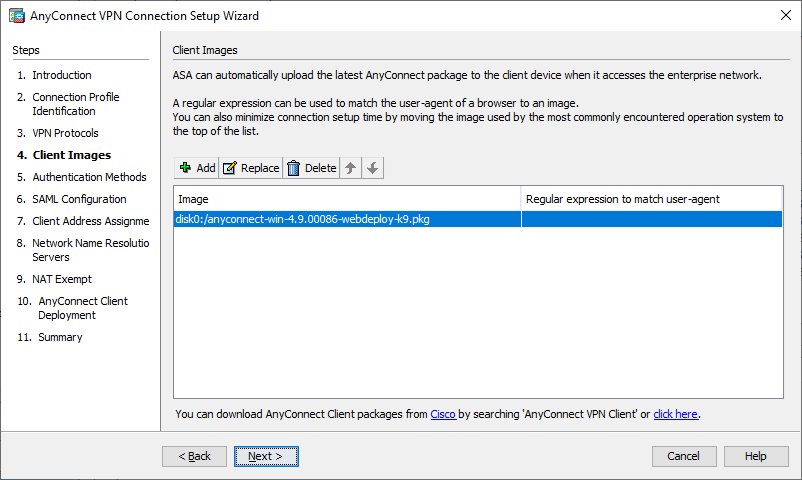
Task: Select step 1 Introduction
Action: pos(54,75)
